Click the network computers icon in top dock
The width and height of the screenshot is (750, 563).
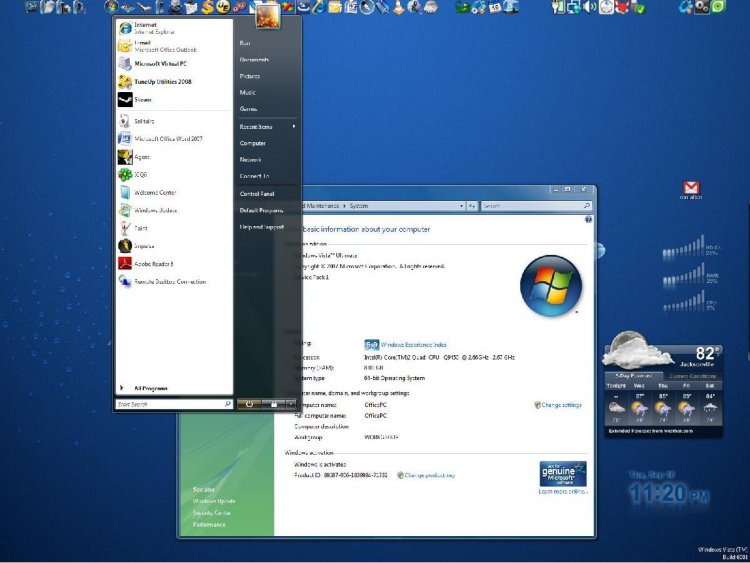point(574,7)
